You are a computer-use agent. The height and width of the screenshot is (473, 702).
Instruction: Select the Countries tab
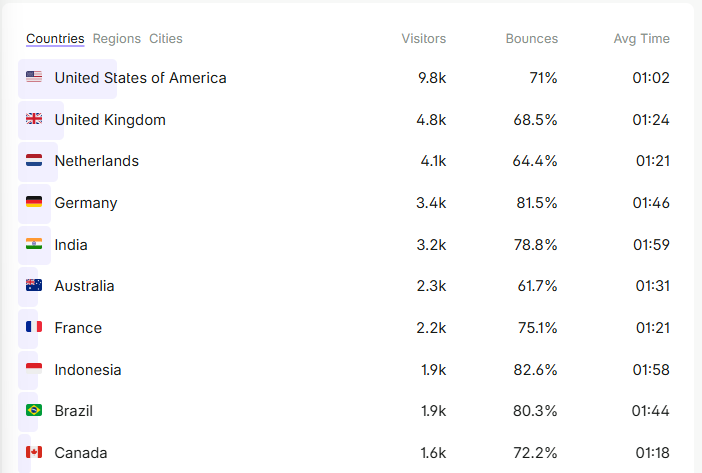click(x=55, y=39)
